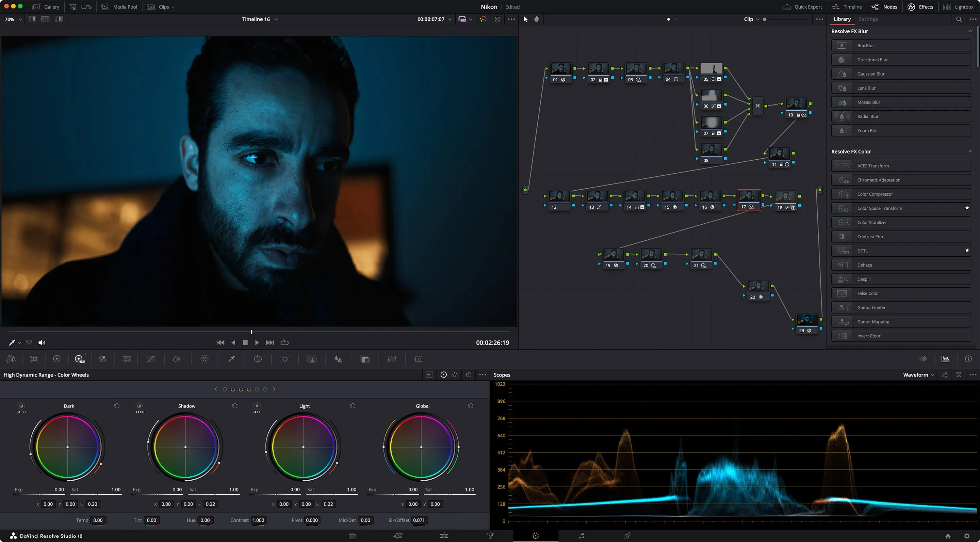Screen dimensions: 980x542
Task: Switch to the effects Settings tab
Action: pyautogui.click(x=868, y=19)
